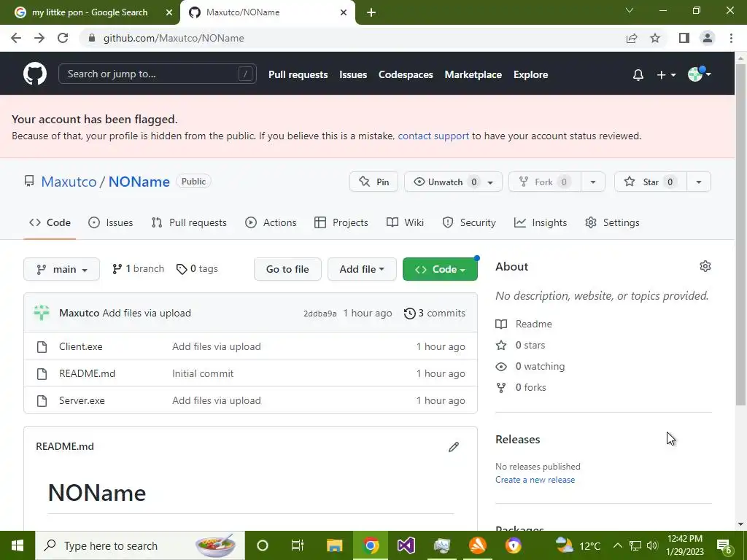Open commit hash 2ddba9a

click(x=320, y=314)
